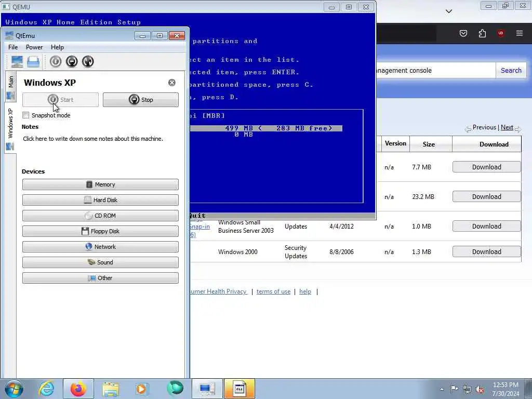Click the Security Updates classification cell

[x=296, y=252]
